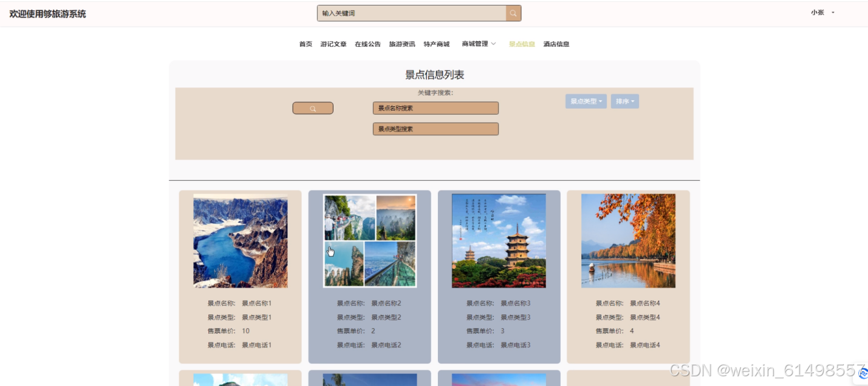This screenshot has height=386, width=868.
Task: Expand the 商城管理 menu
Action: (x=479, y=44)
